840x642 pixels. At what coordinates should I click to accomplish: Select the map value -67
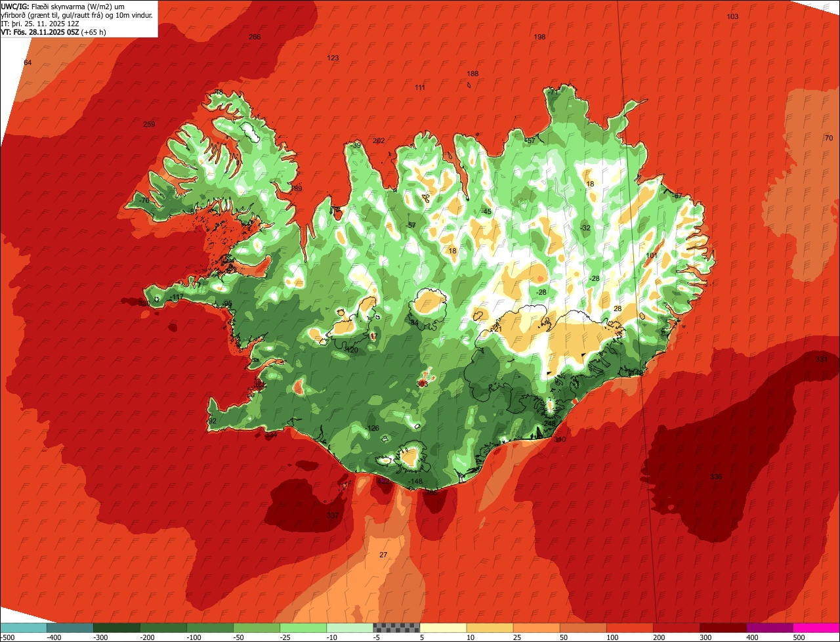(x=677, y=196)
